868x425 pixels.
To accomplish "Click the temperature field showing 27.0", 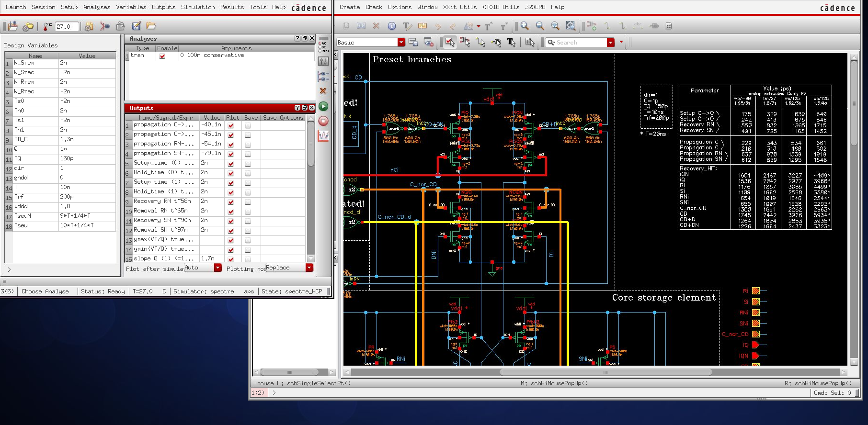I will coord(67,27).
